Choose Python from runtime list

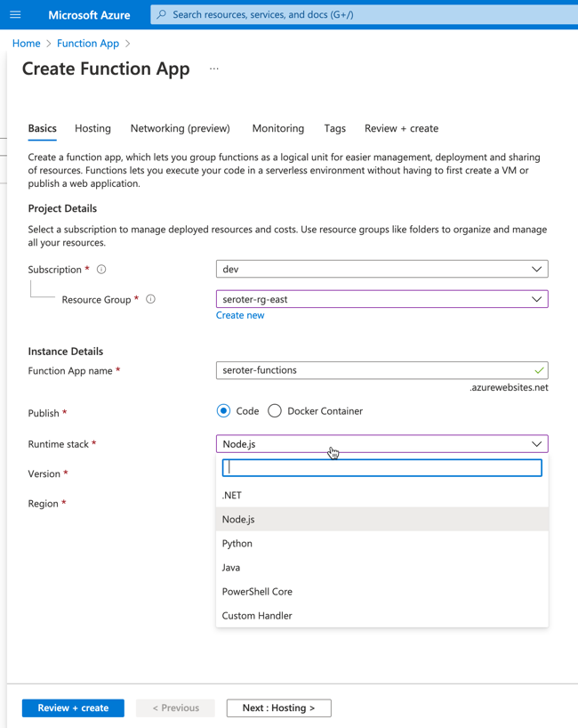click(237, 543)
